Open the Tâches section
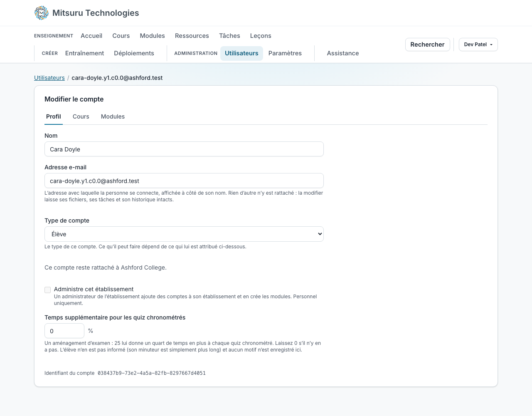 pyautogui.click(x=229, y=36)
